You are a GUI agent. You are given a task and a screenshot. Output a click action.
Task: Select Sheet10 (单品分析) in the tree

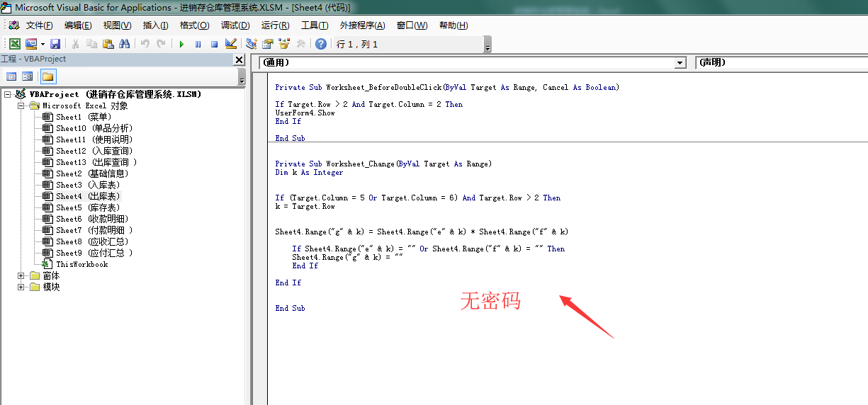(x=94, y=128)
